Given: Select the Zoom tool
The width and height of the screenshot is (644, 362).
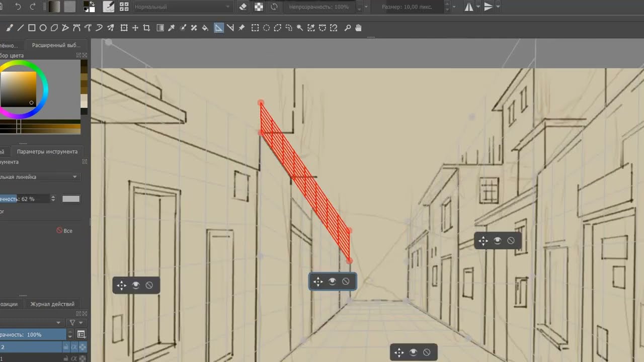Looking at the screenshot, I should [347, 28].
